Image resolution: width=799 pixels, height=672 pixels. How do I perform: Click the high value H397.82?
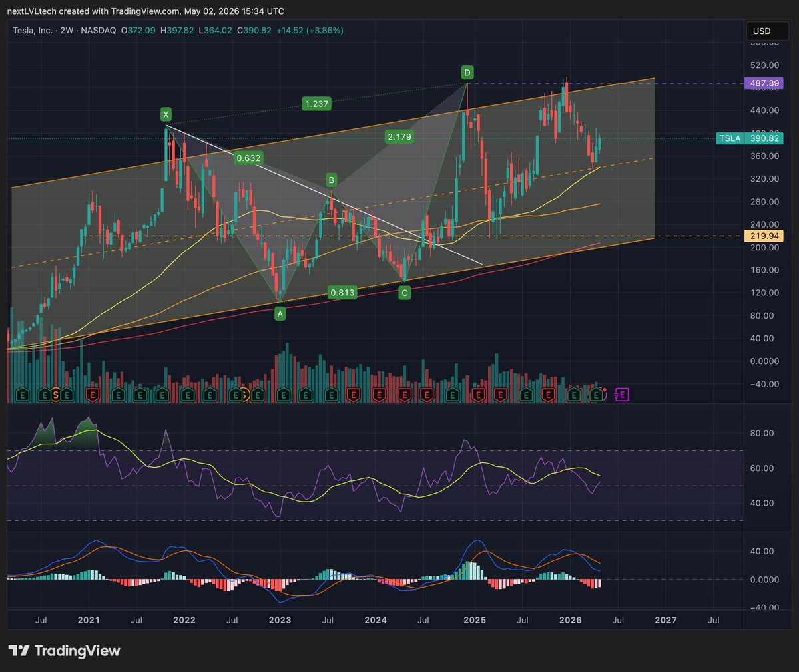(x=176, y=31)
